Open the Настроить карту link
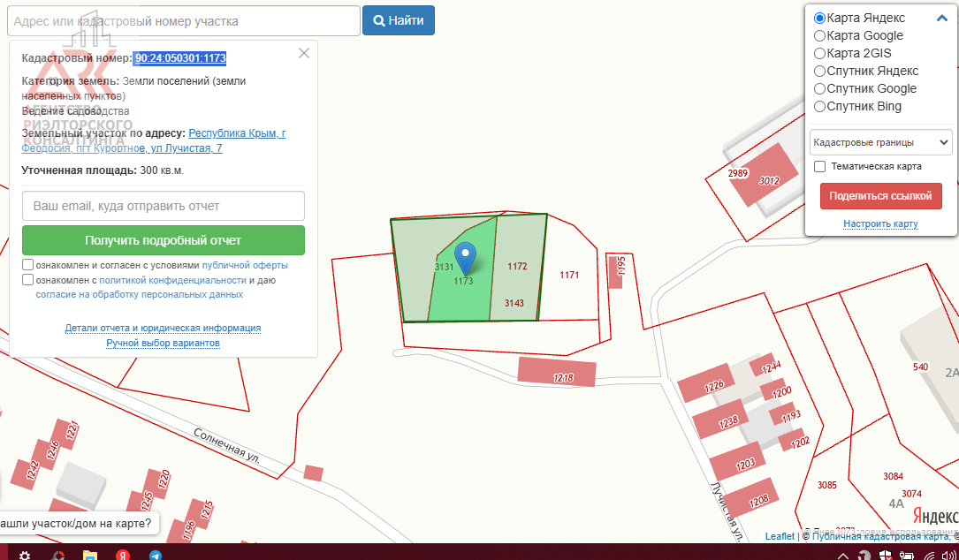The height and width of the screenshot is (560, 959). coord(880,223)
